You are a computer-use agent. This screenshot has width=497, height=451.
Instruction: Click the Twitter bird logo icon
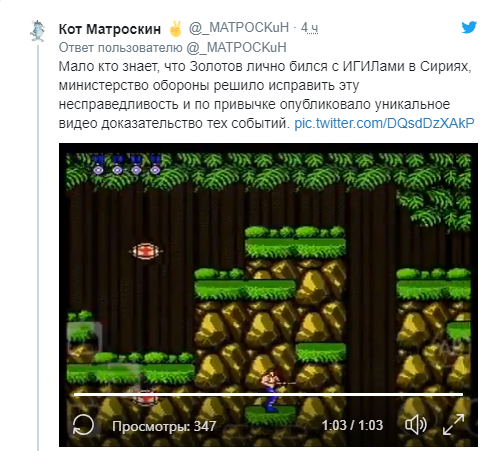click(469, 27)
